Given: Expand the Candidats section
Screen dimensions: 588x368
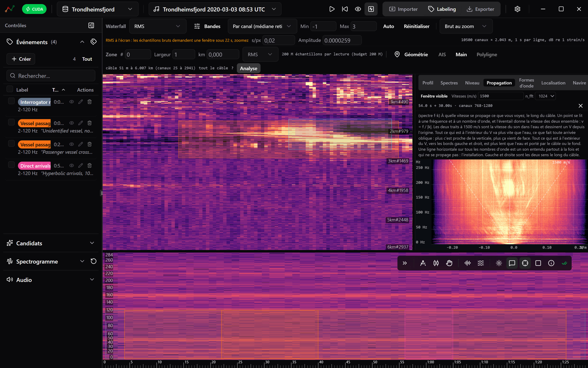Looking at the screenshot, I should [92, 243].
